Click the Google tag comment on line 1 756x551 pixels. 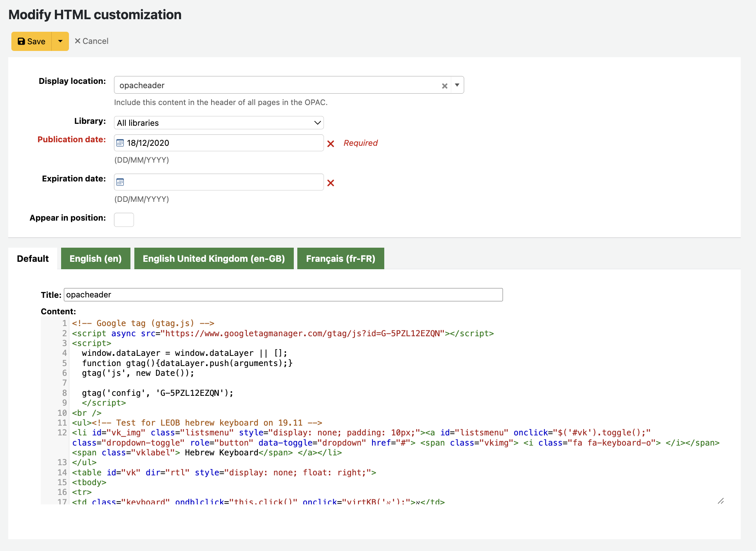143,323
